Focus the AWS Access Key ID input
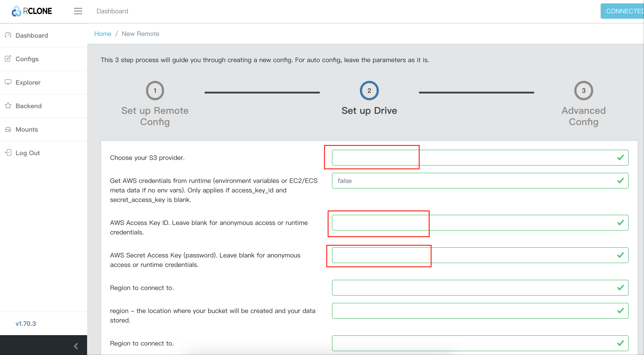 [x=480, y=223]
